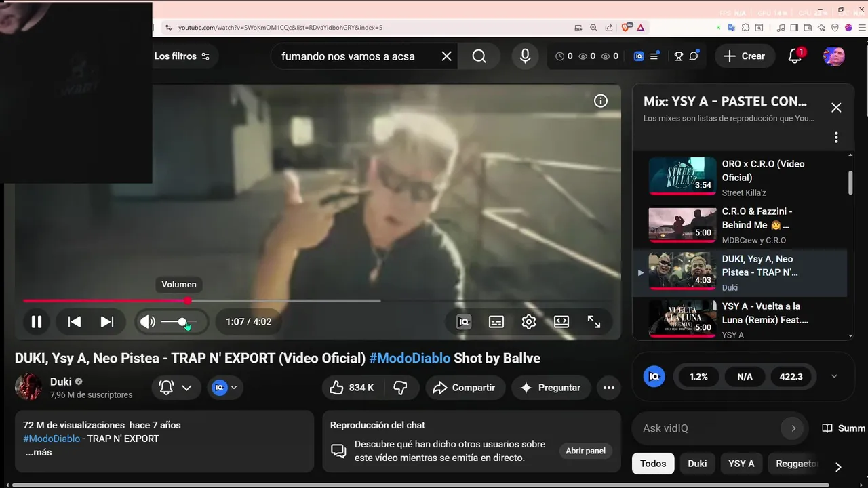Open the notifications bell
This screenshot has width=868, height=488.
click(x=795, y=56)
